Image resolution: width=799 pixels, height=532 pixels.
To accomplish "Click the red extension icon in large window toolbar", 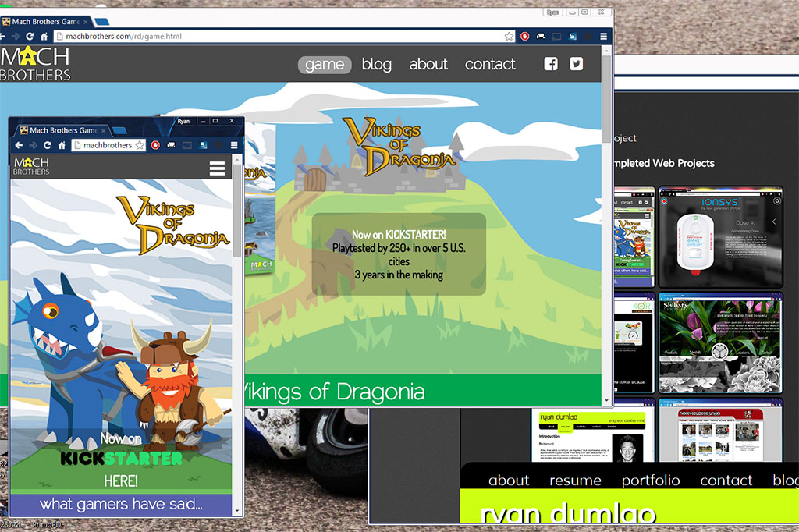I will 525,36.
